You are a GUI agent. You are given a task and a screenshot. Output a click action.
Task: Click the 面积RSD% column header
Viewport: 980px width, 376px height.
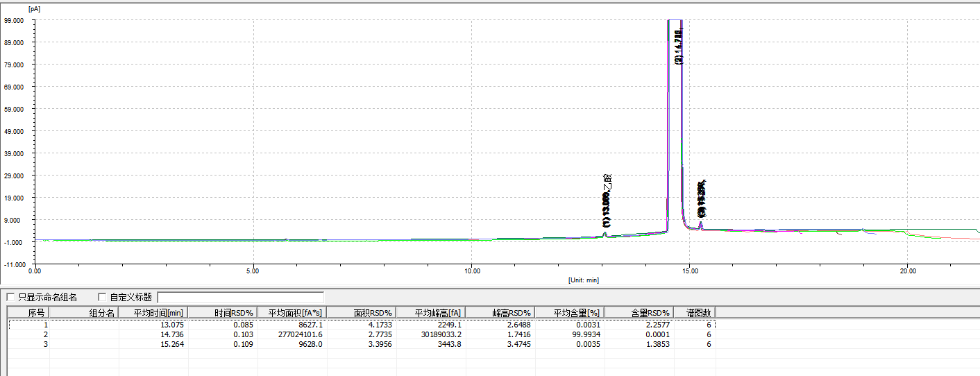point(362,313)
